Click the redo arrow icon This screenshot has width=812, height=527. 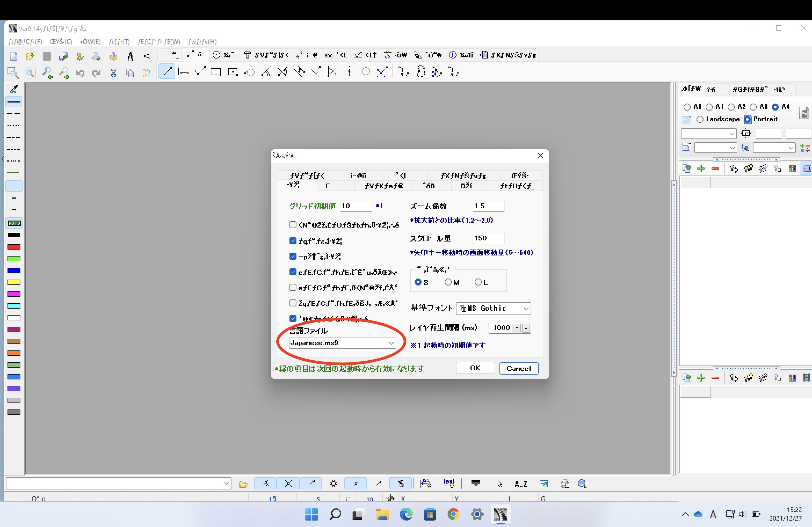point(97,73)
